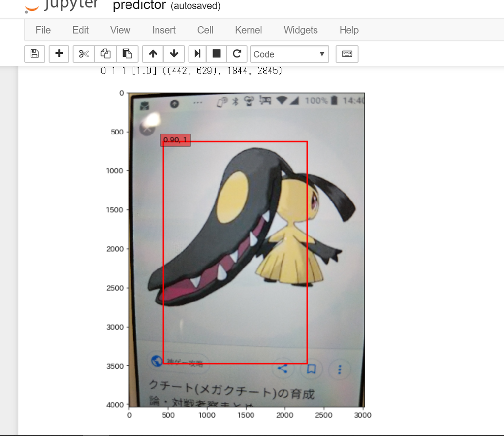Run cell and skip to next
Image resolution: width=504 pixels, height=436 pixels.
coord(197,54)
